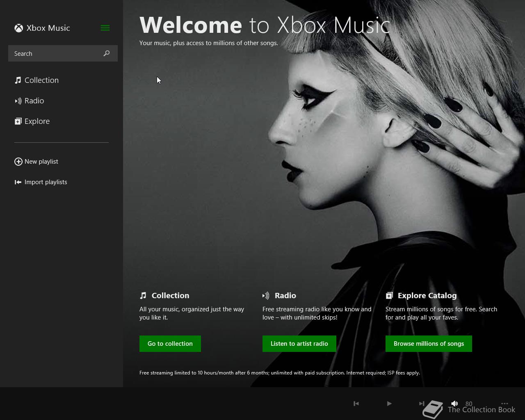Click the Welcome to Xbox Music title
The image size is (525, 420).
pyautogui.click(x=265, y=25)
